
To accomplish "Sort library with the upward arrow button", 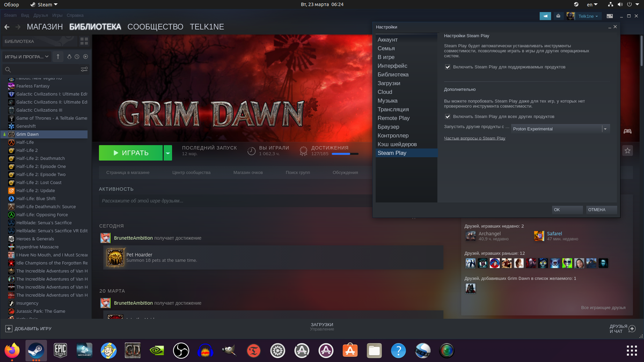I will click(x=58, y=56).
